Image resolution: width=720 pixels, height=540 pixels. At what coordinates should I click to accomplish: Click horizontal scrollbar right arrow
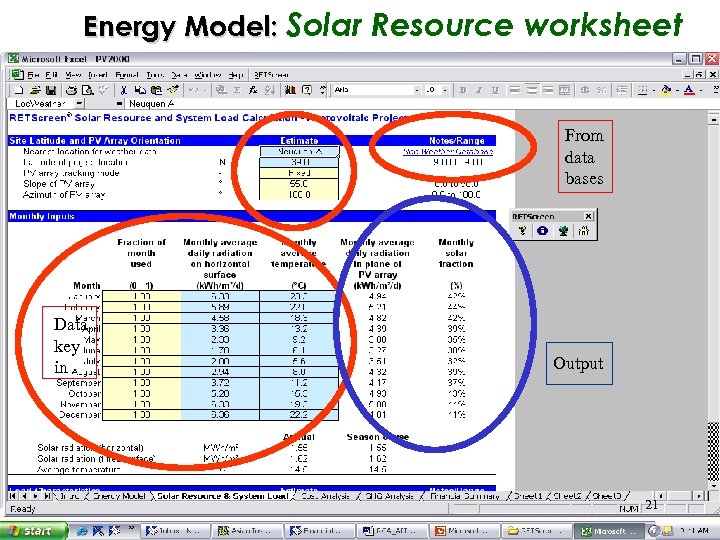pos(699,496)
